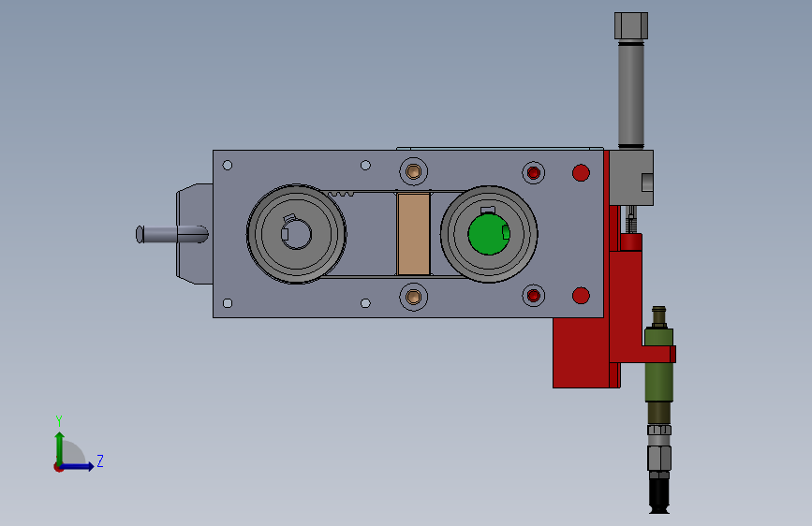Select the black suction cup tip at bottom
Viewport: 812px width, 526px height.
pyautogui.click(x=659, y=496)
